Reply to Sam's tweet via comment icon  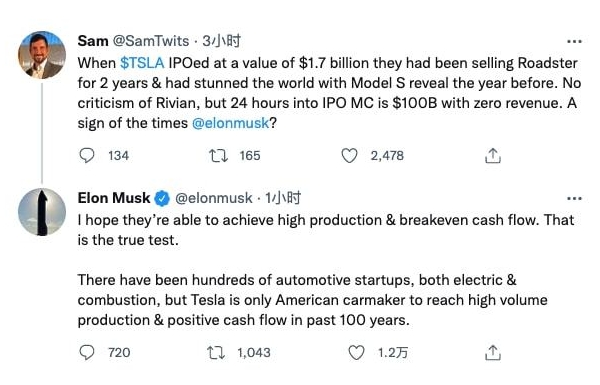86,156
